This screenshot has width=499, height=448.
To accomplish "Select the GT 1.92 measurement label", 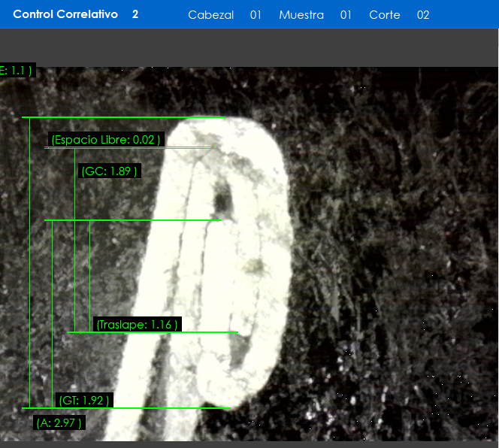I will pyautogui.click(x=84, y=401).
